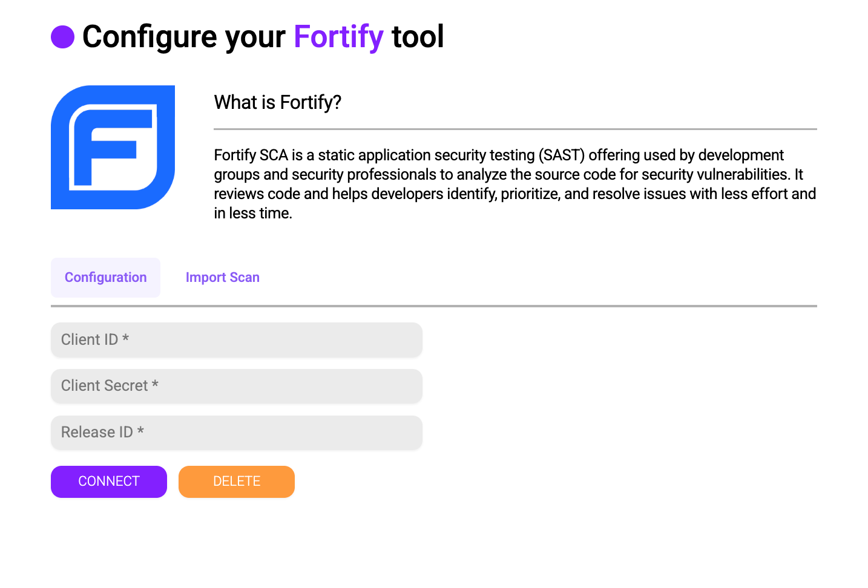The width and height of the screenshot is (868, 588).
Task: Switch to the Import Scan tab
Action: click(x=222, y=277)
